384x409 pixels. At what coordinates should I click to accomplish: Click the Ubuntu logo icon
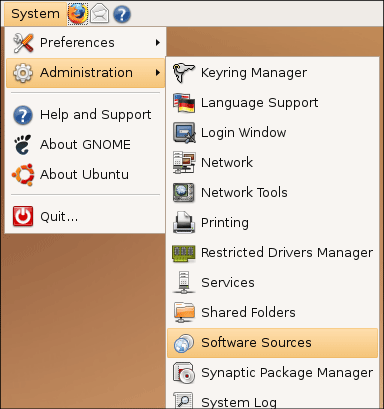(23, 174)
